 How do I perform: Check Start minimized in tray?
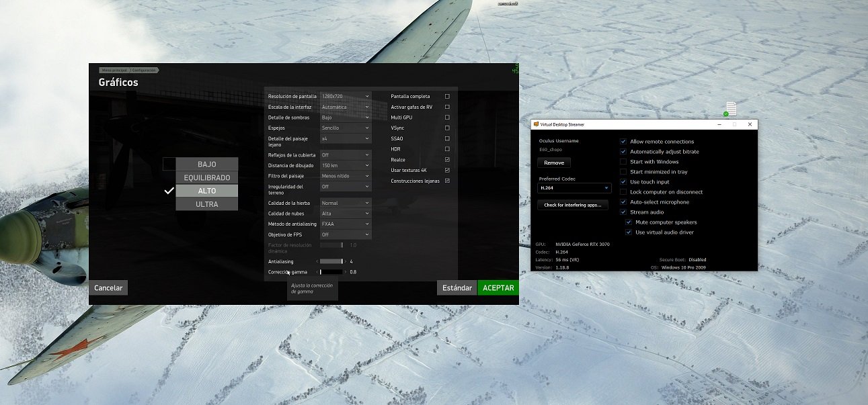[x=623, y=172]
